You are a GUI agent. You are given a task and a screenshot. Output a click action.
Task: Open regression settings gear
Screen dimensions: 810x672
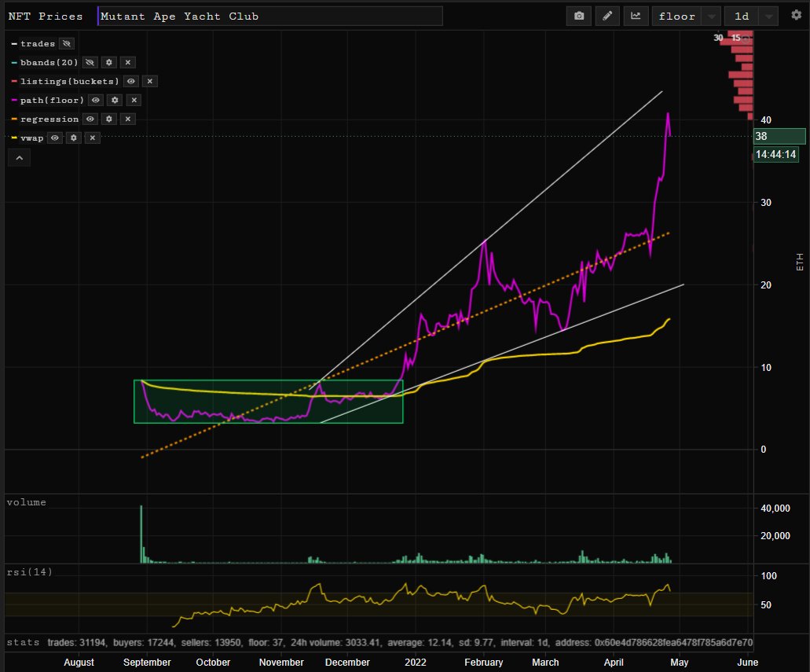click(x=109, y=119)
